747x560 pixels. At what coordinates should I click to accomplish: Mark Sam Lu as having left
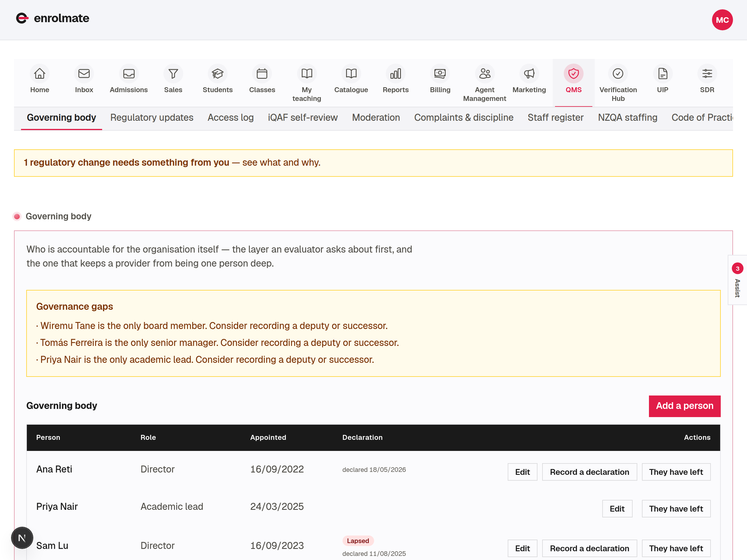tap(676, 548)
